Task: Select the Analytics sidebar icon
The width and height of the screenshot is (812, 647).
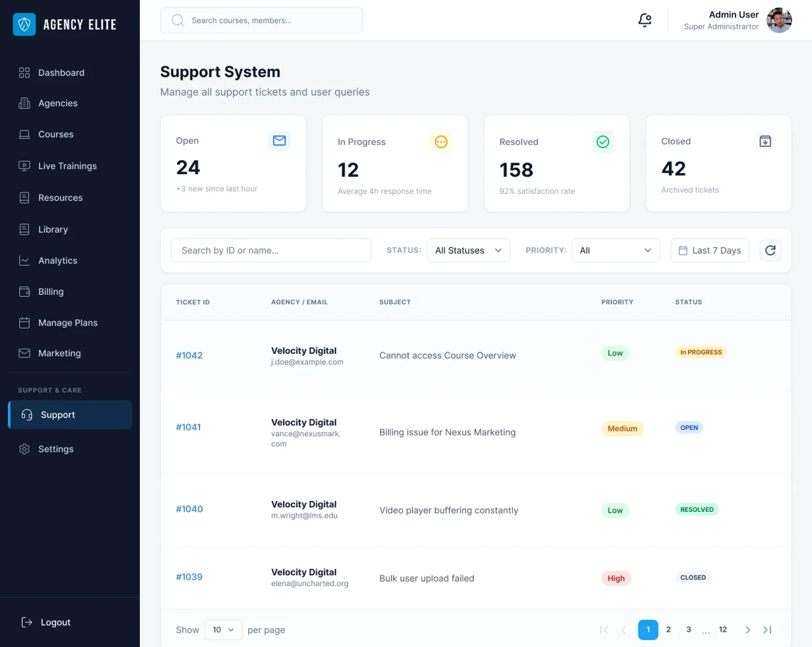Action: click(x=24, y=261)
